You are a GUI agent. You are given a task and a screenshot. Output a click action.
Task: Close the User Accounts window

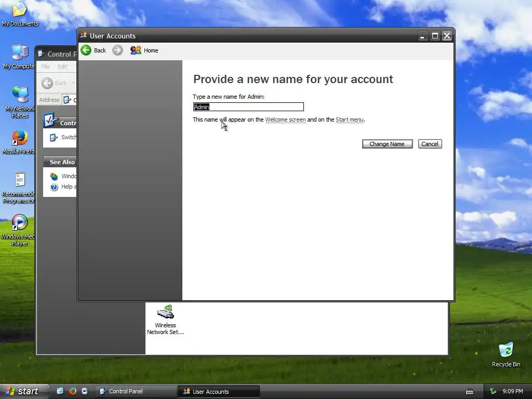pyautogui.click(x=447, y=36)
